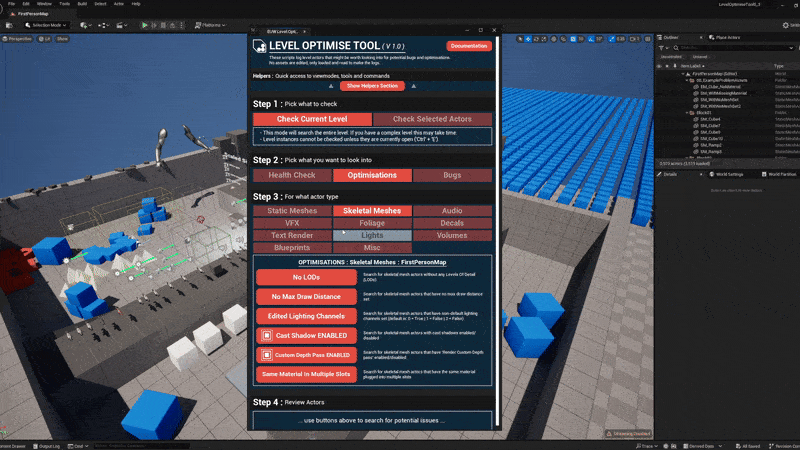Open the Platforms dropdown

tap(210, 25)
